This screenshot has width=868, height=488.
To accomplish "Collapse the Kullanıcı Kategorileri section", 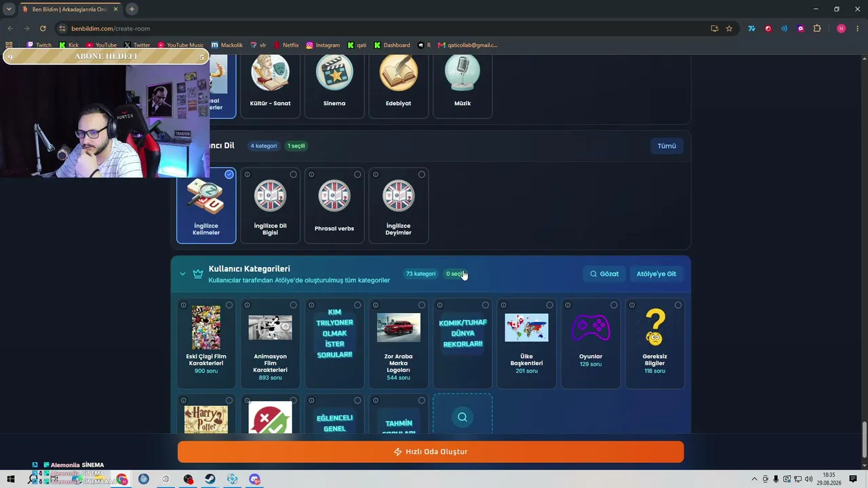I will tap(182, 274).
